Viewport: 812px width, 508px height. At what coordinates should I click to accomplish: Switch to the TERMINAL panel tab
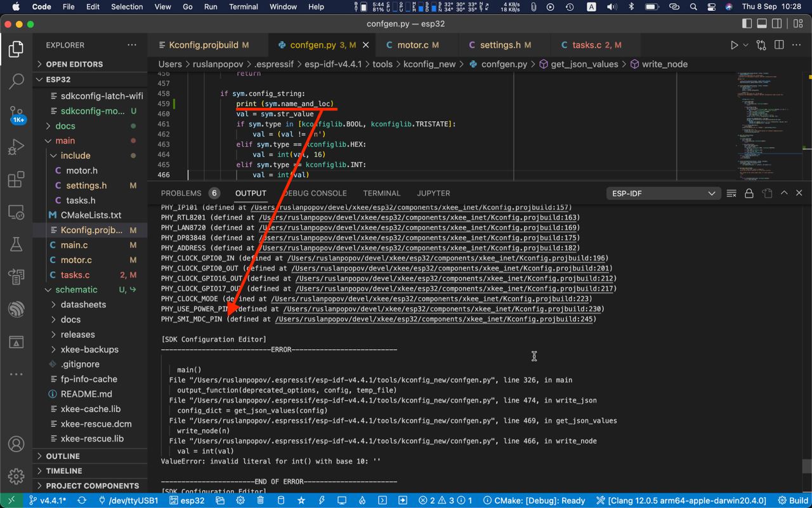381,193
